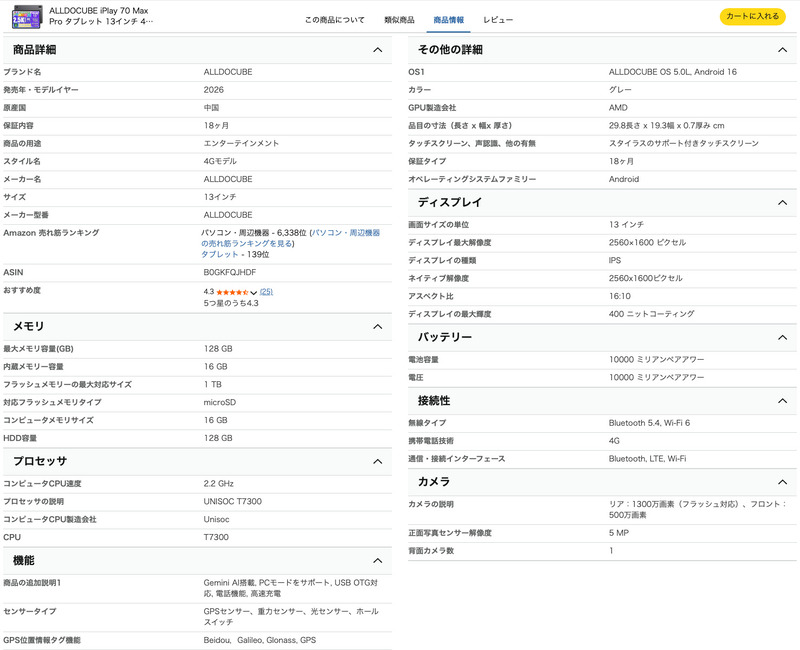This screenshot has height=650, width=800.
Task: Select the Bluetooth, LTE, Wi-Fi interface value
Action: point(647,459)
